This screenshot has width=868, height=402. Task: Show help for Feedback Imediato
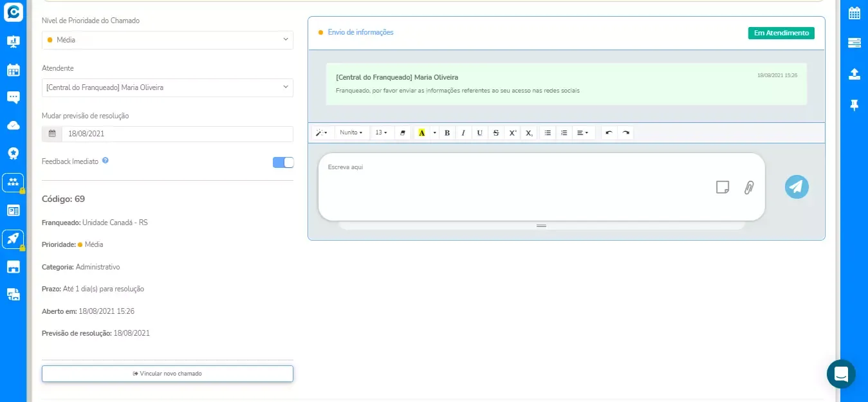click(106, 161)
